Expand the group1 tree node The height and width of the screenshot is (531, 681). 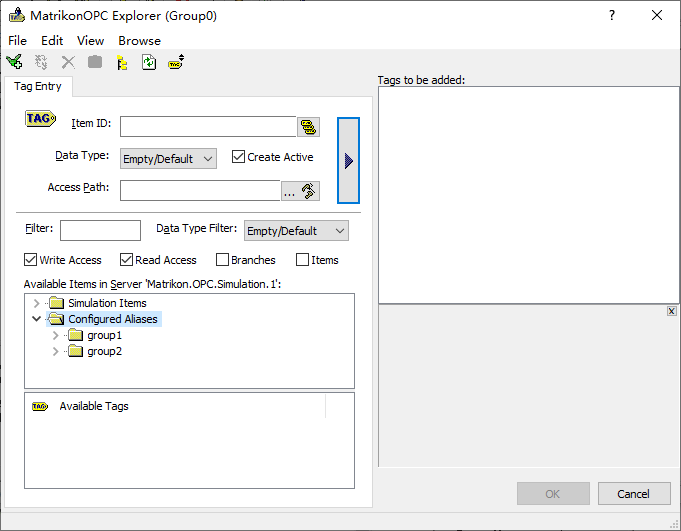point(55,335)
